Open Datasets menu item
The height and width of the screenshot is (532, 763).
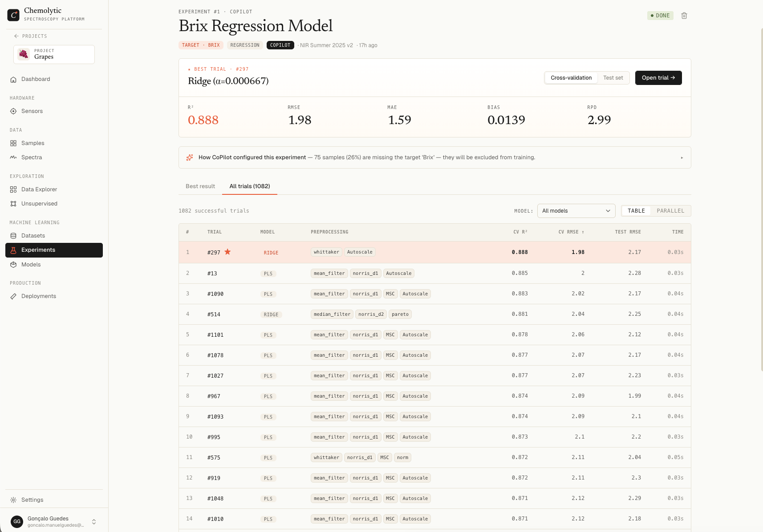54,236
